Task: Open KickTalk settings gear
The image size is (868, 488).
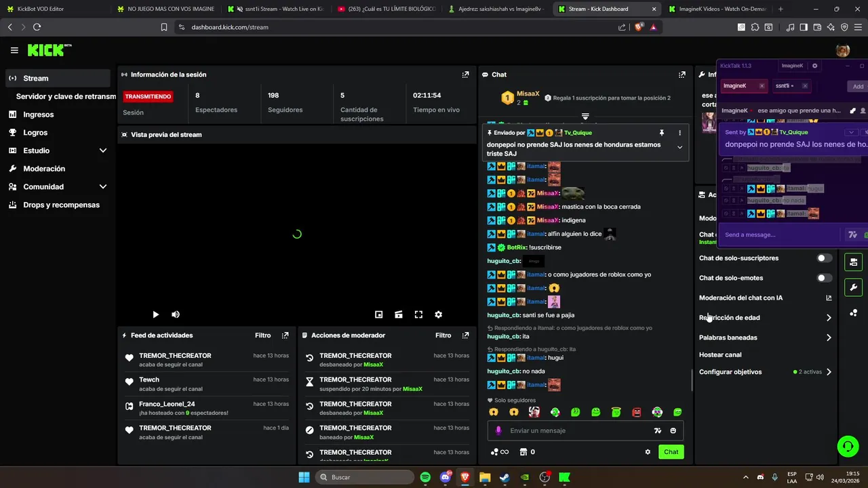Action: click(814, 66)
